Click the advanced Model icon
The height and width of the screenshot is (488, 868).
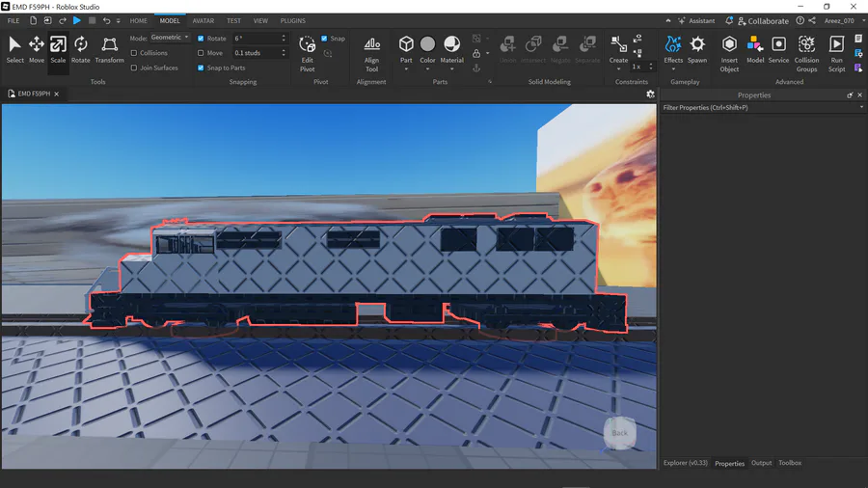[x=755, y=50]
